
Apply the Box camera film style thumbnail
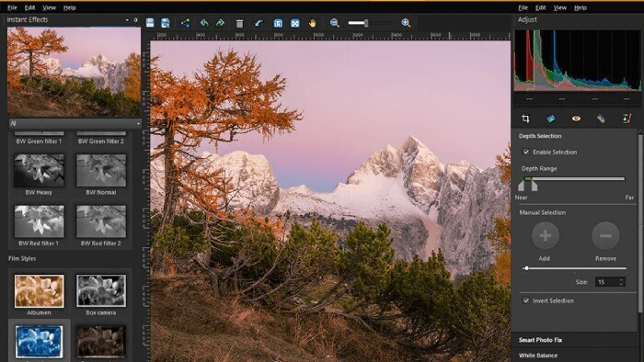tap(101, 290)
